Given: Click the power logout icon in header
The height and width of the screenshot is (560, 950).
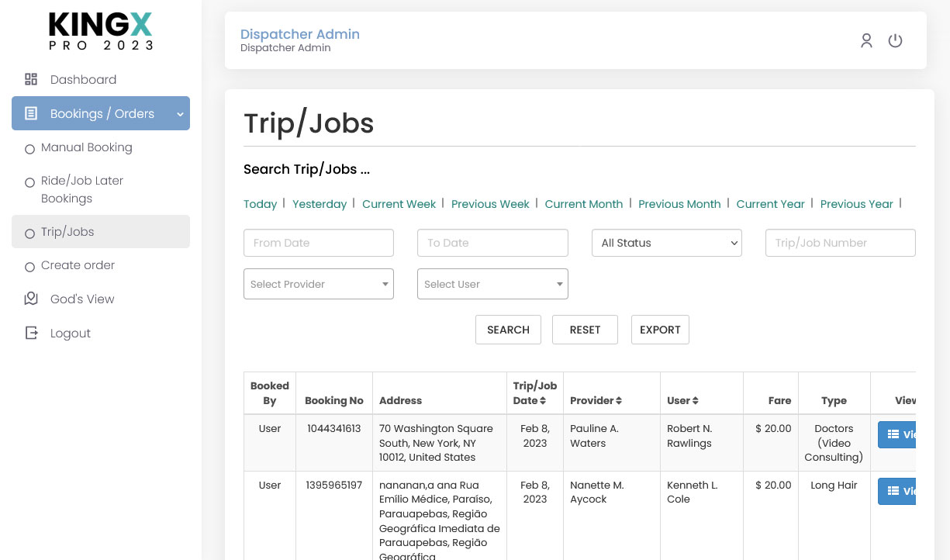Looking at the screenshot, I should coord(895,41).
